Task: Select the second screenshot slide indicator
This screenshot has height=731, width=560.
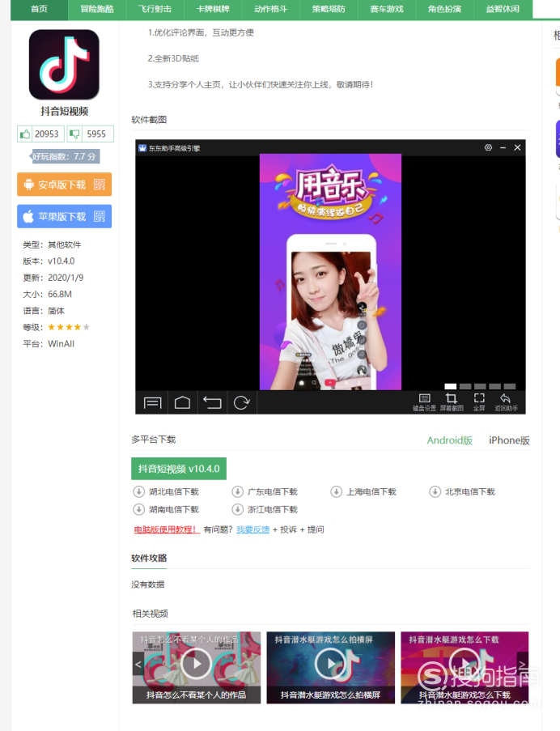Action: 465,386
